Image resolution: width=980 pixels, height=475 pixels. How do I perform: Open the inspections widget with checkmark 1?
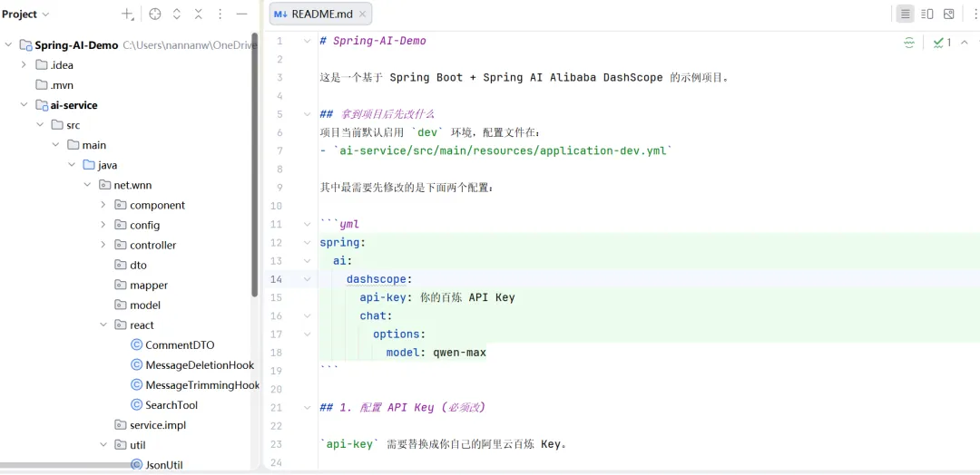pos(943,43)
